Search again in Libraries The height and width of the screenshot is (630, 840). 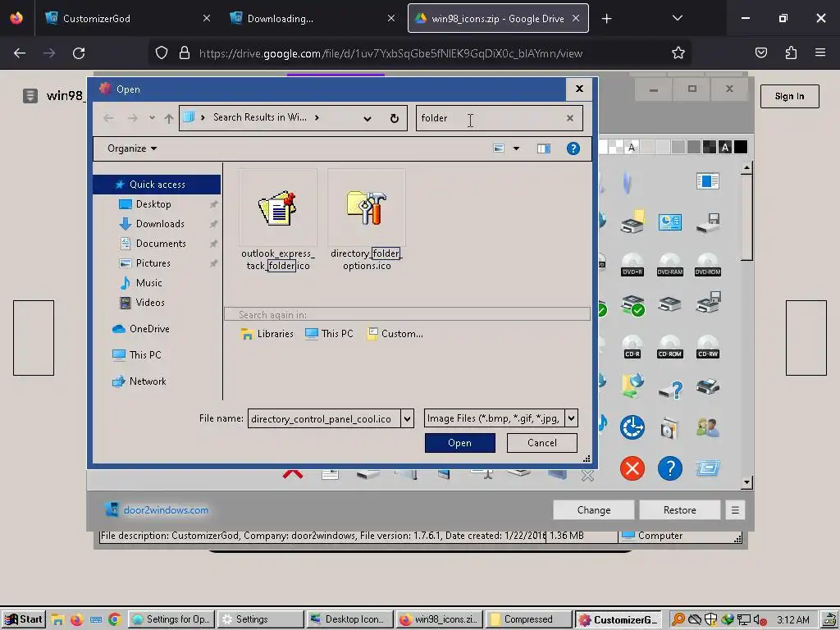coord(267,334)
